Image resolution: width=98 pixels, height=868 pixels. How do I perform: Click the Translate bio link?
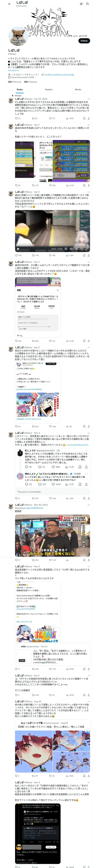click(14, 70)
